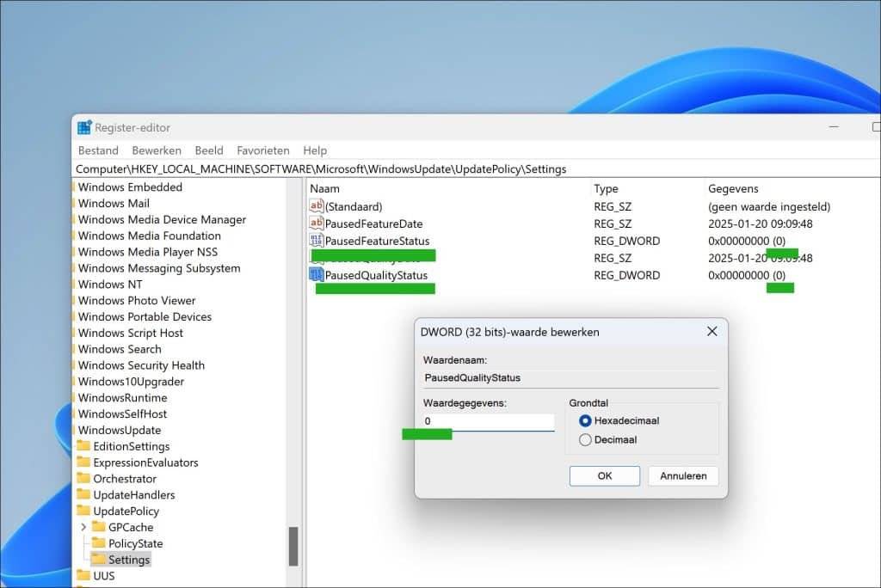Select the Windows Script Host key
881x588 pixels.
131,333
